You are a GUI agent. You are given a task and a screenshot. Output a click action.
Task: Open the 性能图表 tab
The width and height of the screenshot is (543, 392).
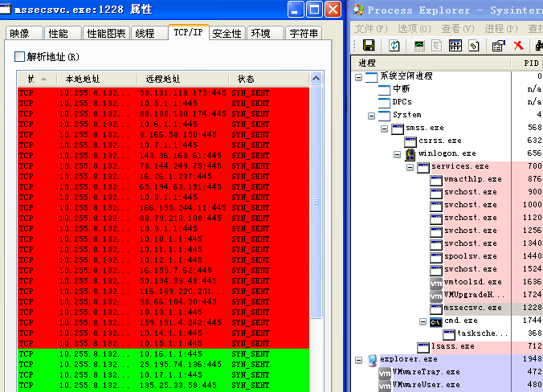(x=106, y=33)
